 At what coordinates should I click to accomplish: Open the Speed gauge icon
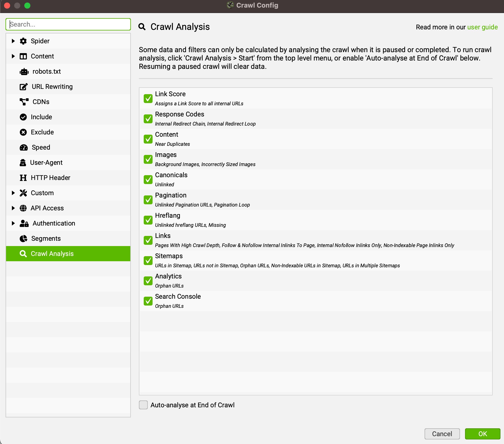24,148
